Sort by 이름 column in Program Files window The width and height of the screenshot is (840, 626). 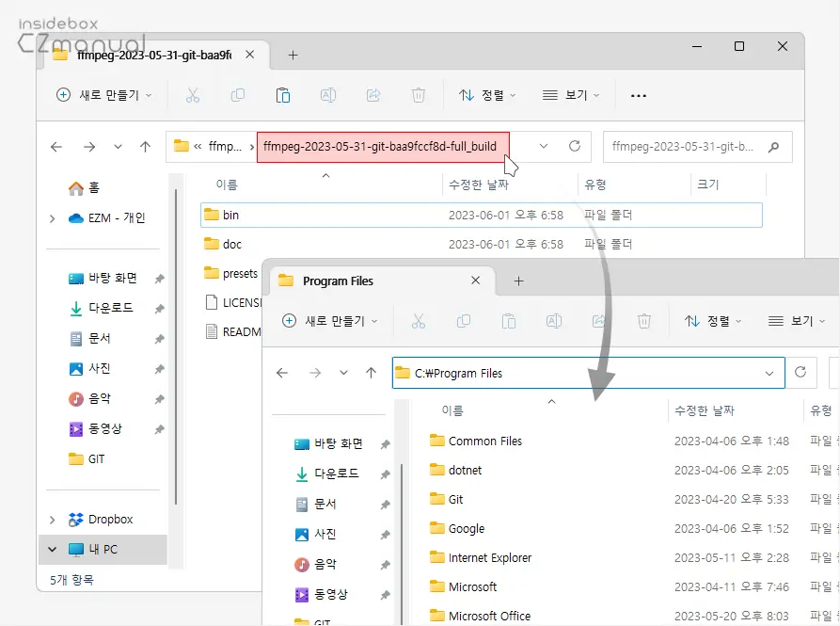(452, 411)
